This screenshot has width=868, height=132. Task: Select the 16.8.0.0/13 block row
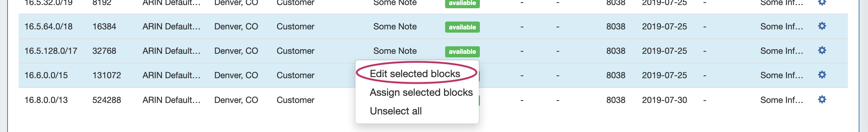tap(433, 100)
